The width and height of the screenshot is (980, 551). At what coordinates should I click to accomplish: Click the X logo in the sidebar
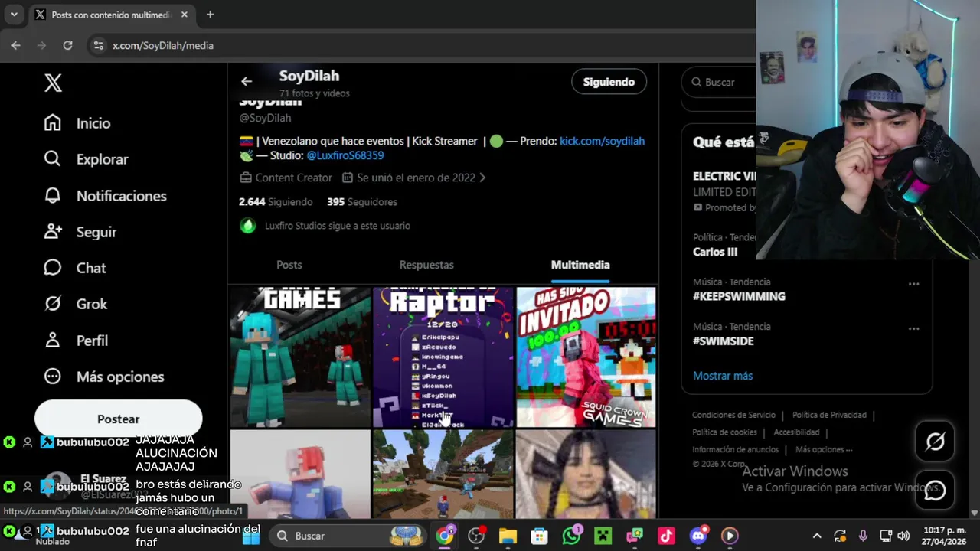(53, 83)
